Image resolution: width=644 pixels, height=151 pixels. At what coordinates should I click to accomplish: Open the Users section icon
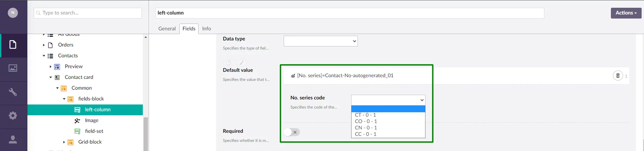pos(13,139)
